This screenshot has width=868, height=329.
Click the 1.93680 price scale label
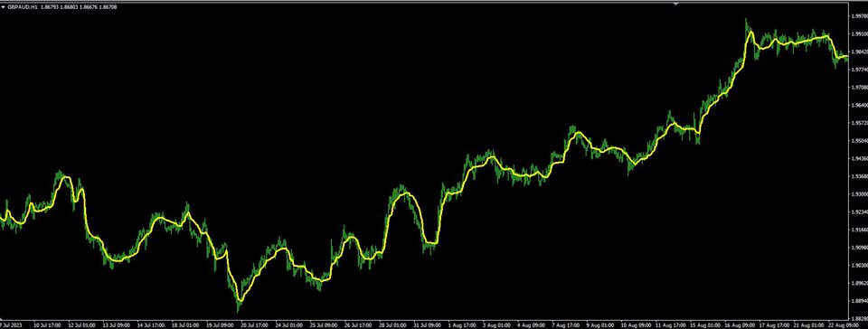(860, 176)
